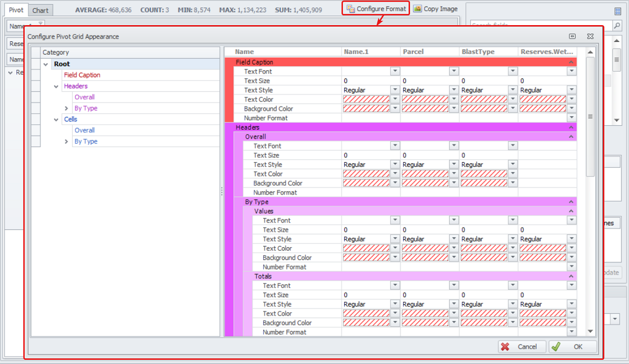Expand By Type under Headers in tree
This screenshot has width=629, height=364.
[66, 108]
